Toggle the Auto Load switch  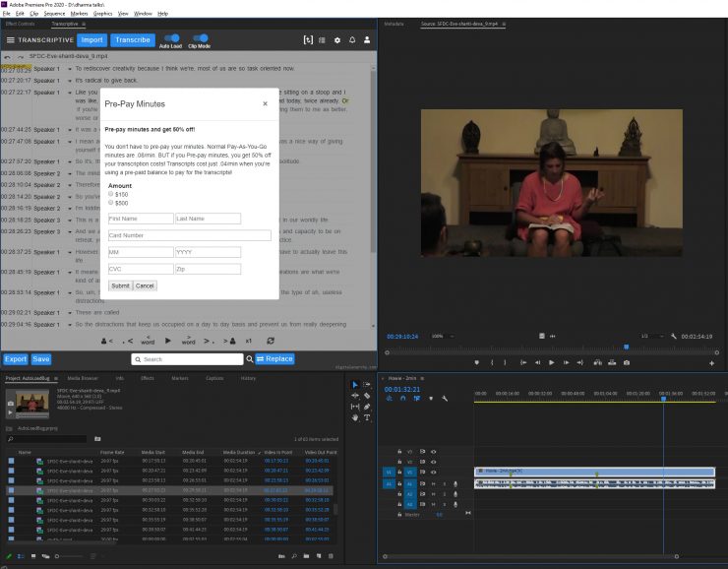(x=171, y=38)
